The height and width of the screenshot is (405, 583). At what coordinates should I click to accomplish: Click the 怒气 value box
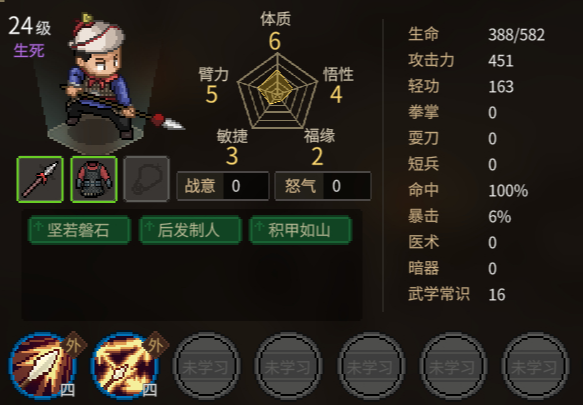pos(323,186)
